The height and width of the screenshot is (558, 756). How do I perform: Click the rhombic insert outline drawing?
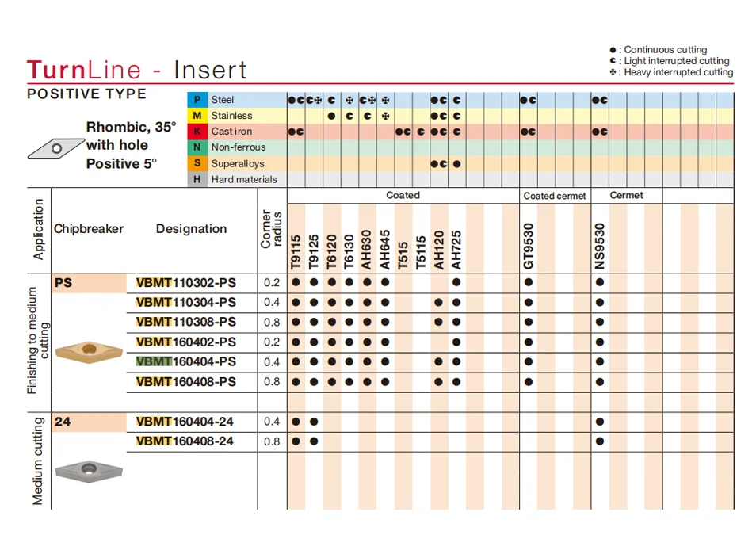click(x=56, y=148)
